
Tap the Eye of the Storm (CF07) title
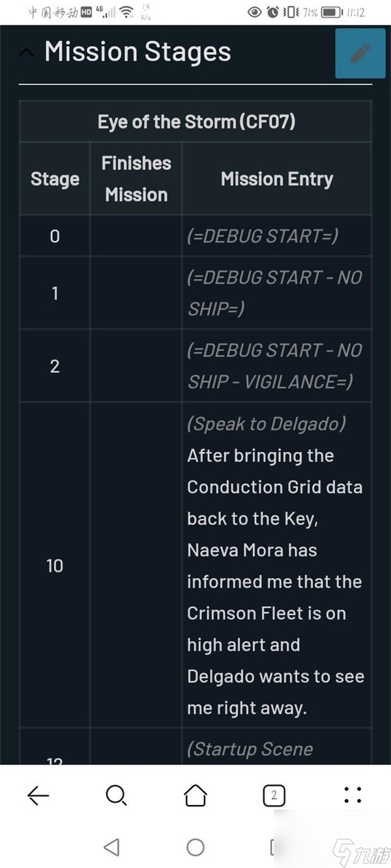pyautogui.click(x=196, y=122)
